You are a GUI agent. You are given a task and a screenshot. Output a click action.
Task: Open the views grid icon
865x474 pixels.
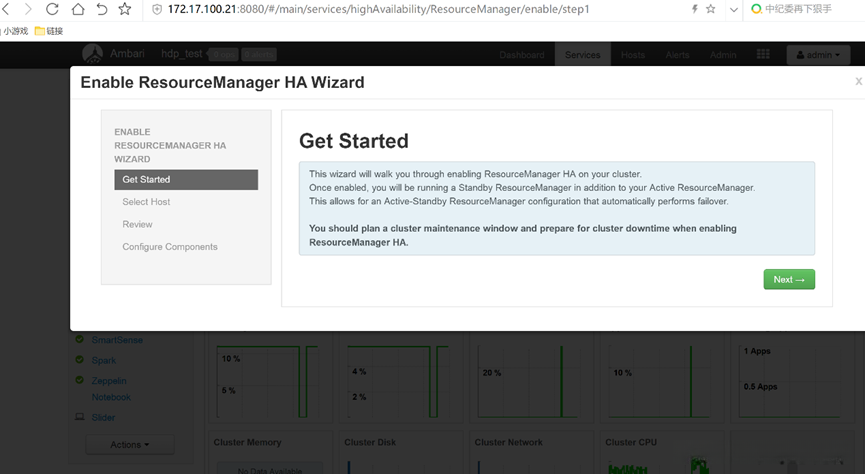tap(763, 54)
